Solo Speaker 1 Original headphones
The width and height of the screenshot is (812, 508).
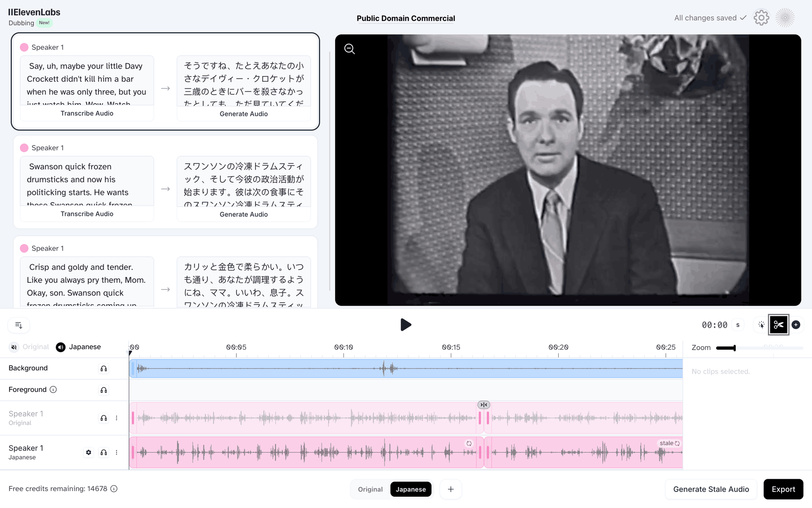tap(104, 418)
